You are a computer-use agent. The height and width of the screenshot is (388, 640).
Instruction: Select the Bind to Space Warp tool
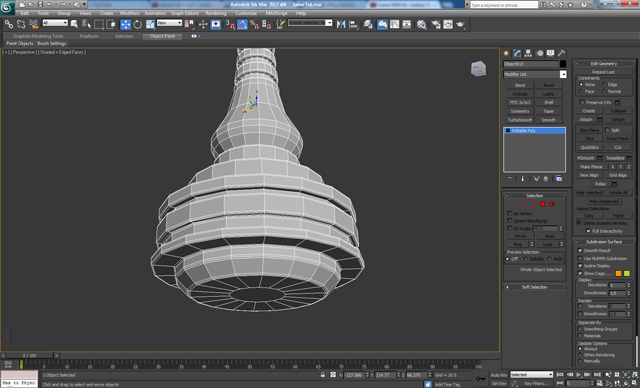pyautogui.click(x=33, y=24)
